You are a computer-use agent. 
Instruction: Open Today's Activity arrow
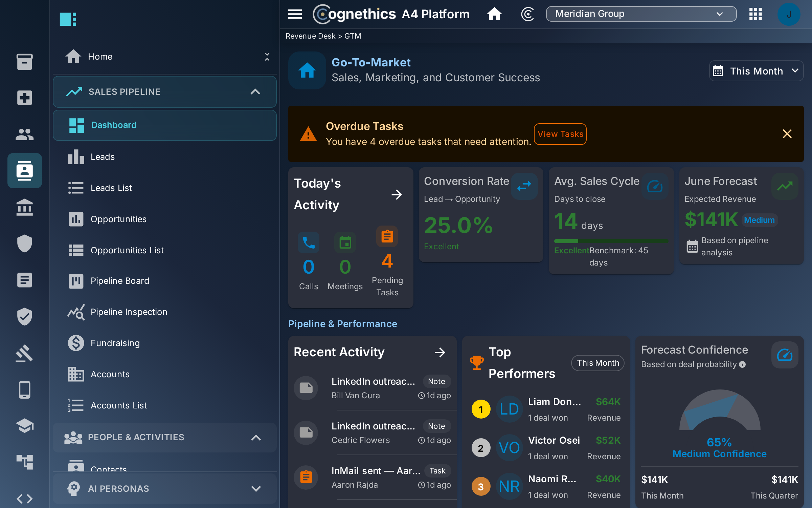tap(397, 194)
